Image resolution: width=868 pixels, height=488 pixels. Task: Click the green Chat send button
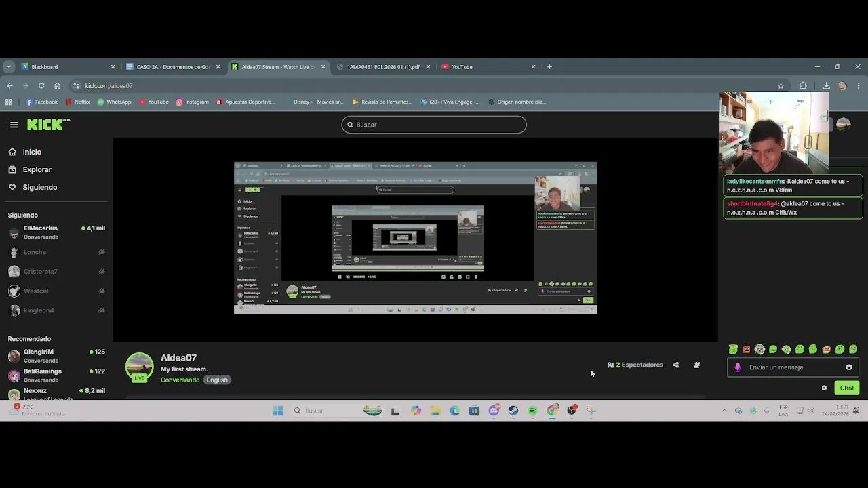click(847, 388)
